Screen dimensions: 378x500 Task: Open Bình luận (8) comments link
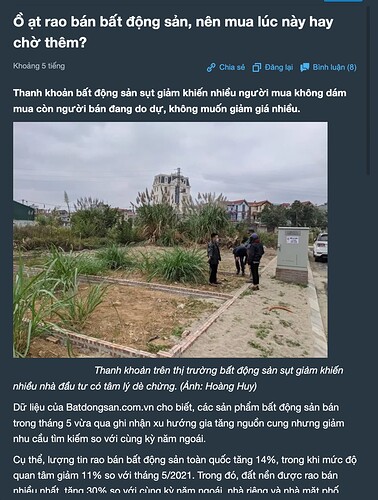click(x=334, y=67)
